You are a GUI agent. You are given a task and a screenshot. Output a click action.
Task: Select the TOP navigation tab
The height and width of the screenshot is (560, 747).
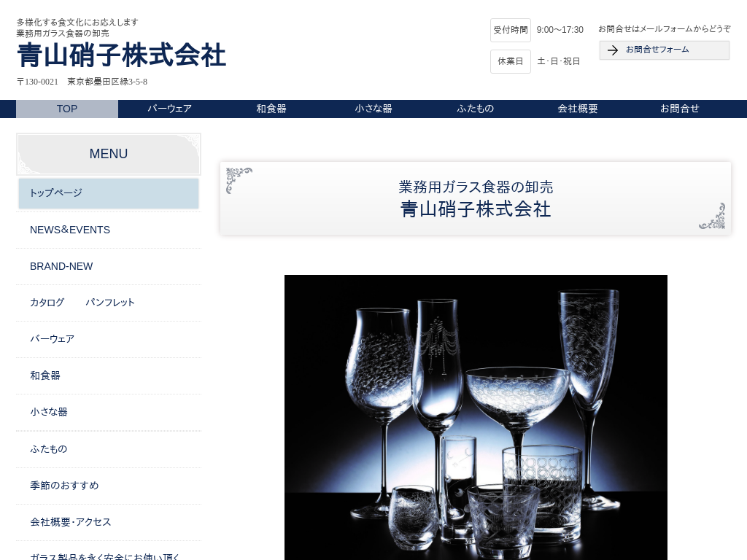(x=67, y=109)
